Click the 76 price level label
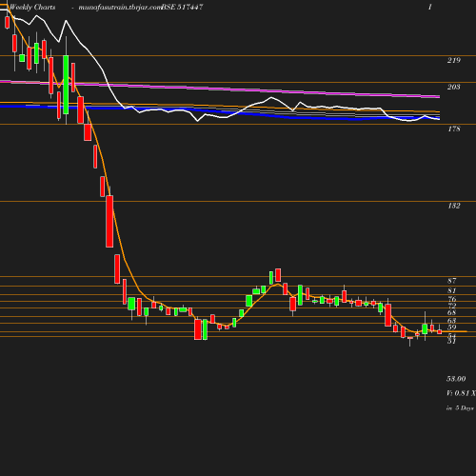The width and height of the screenshot is (476, 476). point(452,299)
